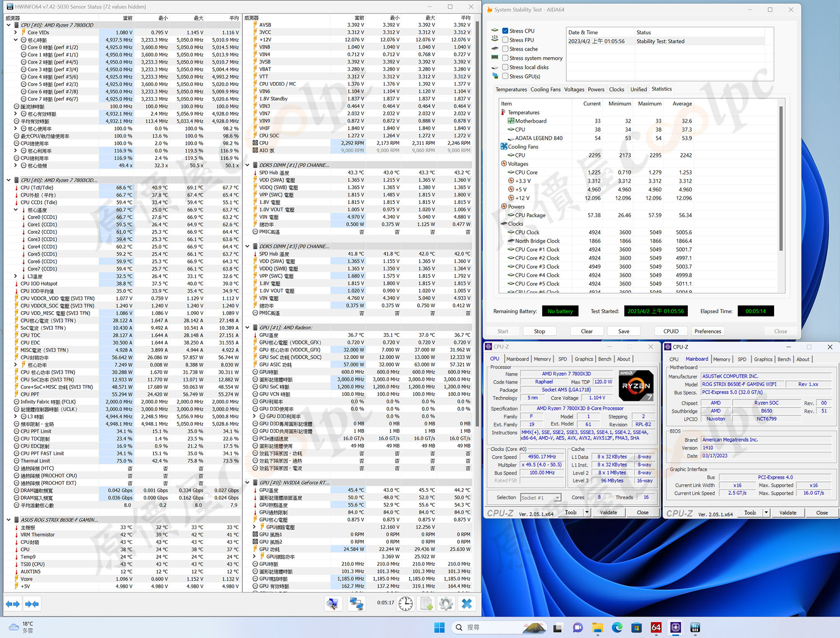Screen dimensions: 840x638
Task: Click AIDA64 Temperatures category icon
Action: pos(504,112)
